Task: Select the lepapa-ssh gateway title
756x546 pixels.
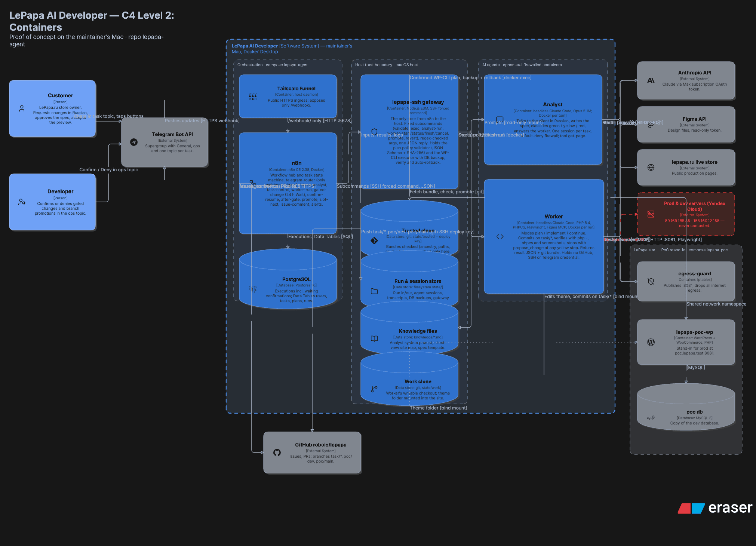Action: (x=418, y=102)
